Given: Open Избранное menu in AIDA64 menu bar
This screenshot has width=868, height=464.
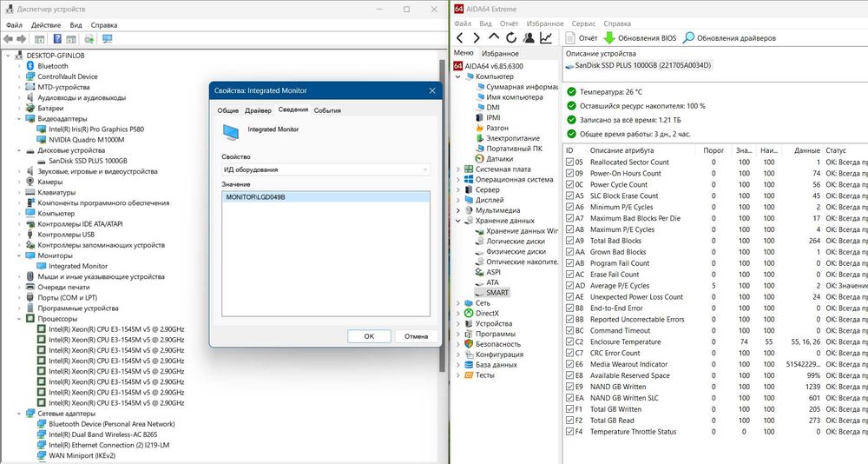Looking at the screenshot, I should click(545, 23).
